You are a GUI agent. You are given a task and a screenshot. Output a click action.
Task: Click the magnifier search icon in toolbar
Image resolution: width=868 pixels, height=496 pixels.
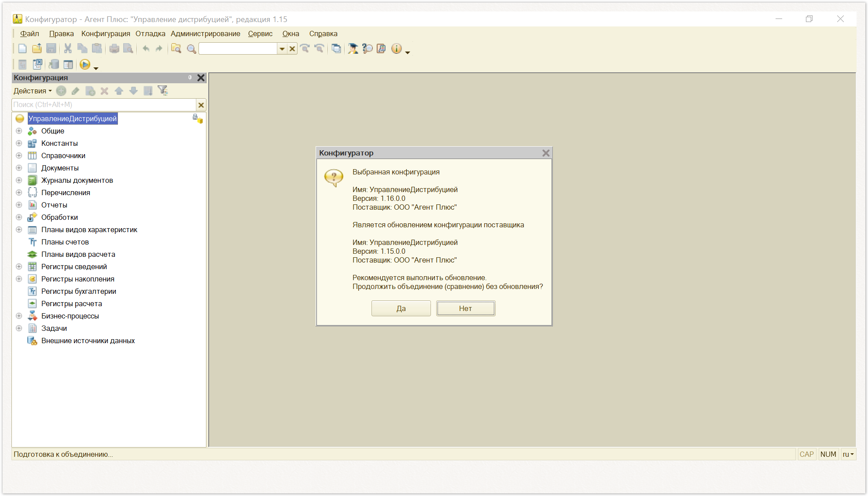(191, 49)
